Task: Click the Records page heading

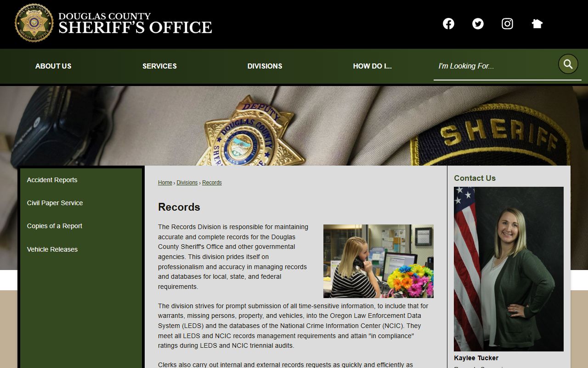Action: [x=179, y=207]
